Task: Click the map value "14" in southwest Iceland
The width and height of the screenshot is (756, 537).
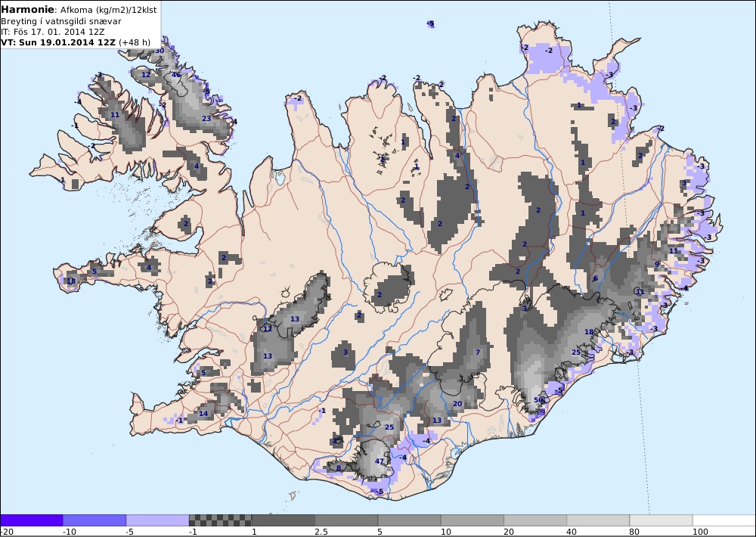Action: (203, 414)
